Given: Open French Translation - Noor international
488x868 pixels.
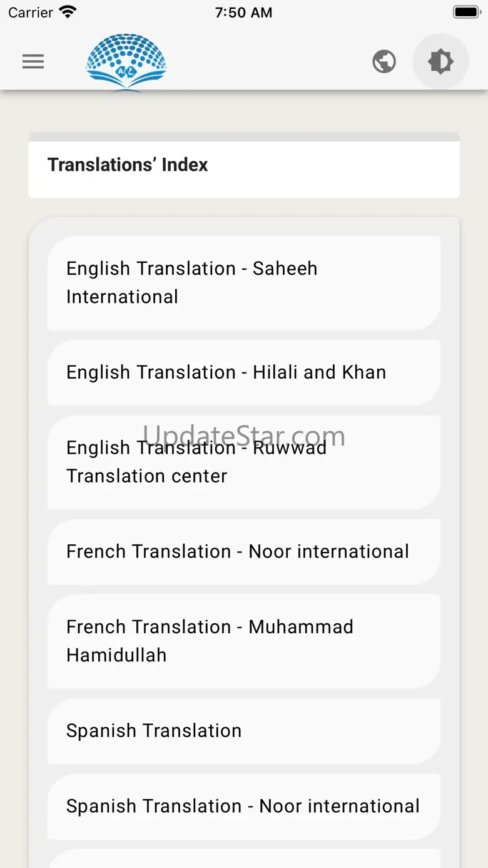Looking at the screenshot, I should [244, 551].
